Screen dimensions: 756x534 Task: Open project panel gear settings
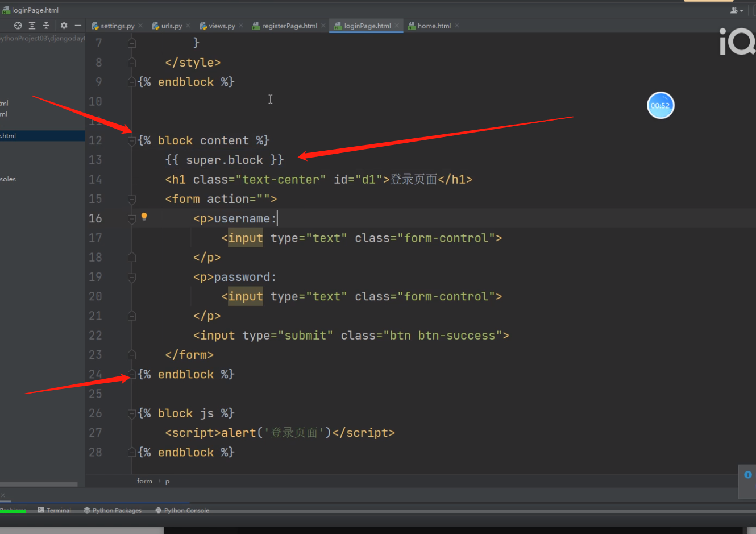64,26
